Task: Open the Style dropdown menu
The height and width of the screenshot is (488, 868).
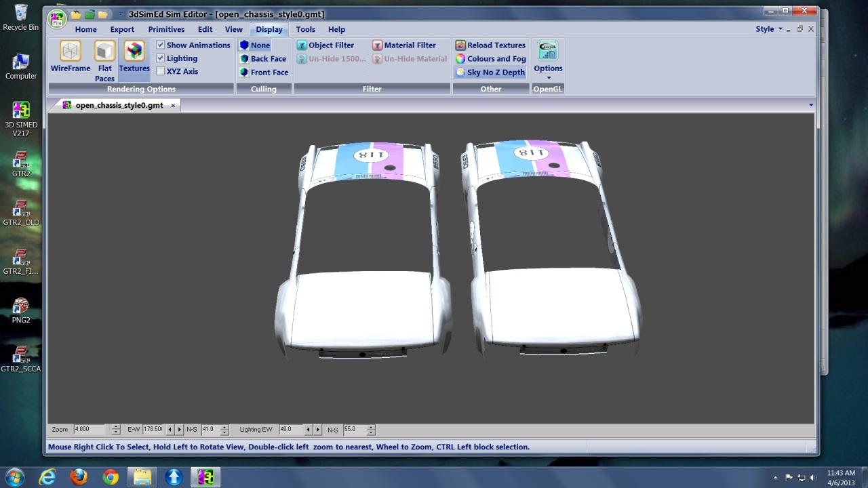Action: [769, 29]
